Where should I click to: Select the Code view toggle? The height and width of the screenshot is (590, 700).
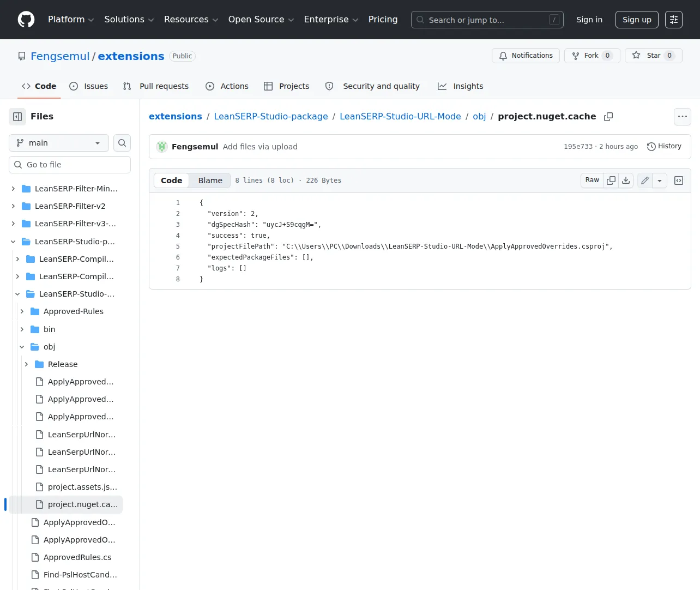coord(172,180)
